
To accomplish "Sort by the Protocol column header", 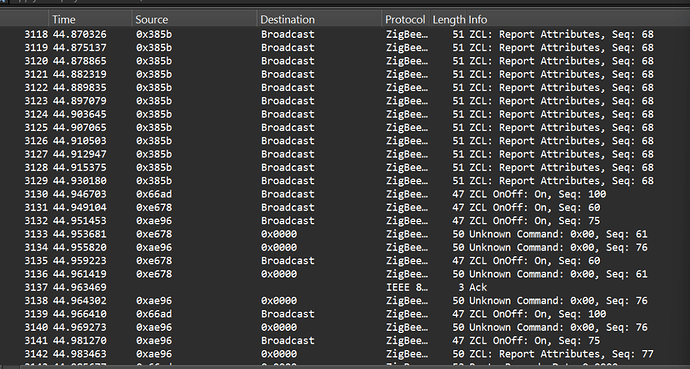I will (x=406, y=19).
